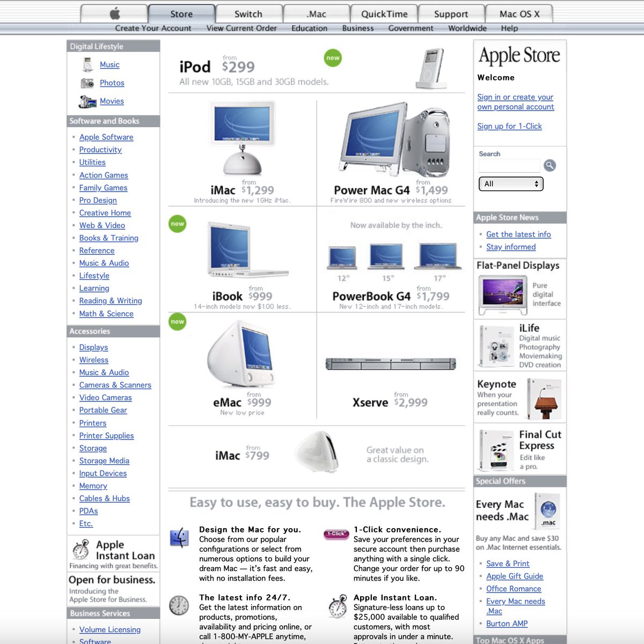Viewport: 644px width, 644px height.
Task: Click the green new badge by iPod
Action: 333,58
